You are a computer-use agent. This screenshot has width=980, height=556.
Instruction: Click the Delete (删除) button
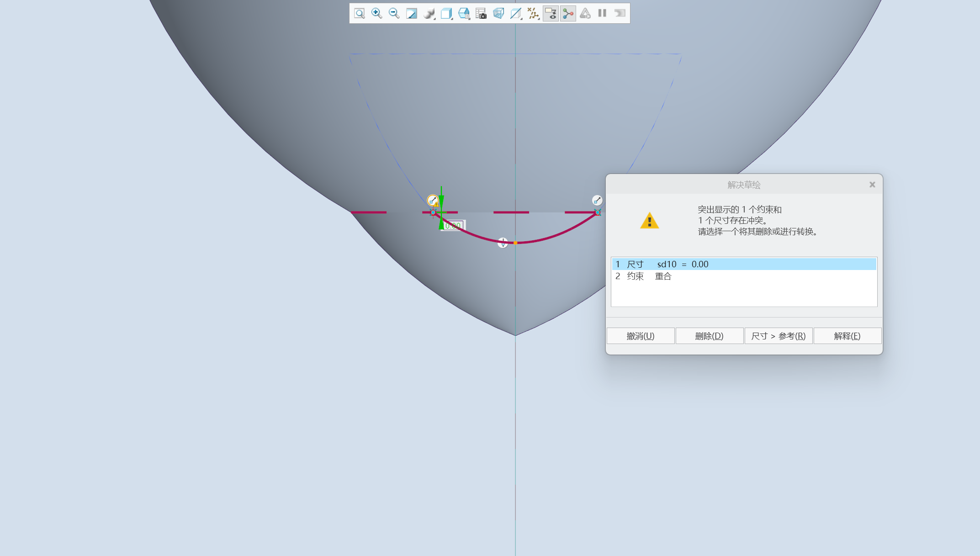[x=709, y=336]
